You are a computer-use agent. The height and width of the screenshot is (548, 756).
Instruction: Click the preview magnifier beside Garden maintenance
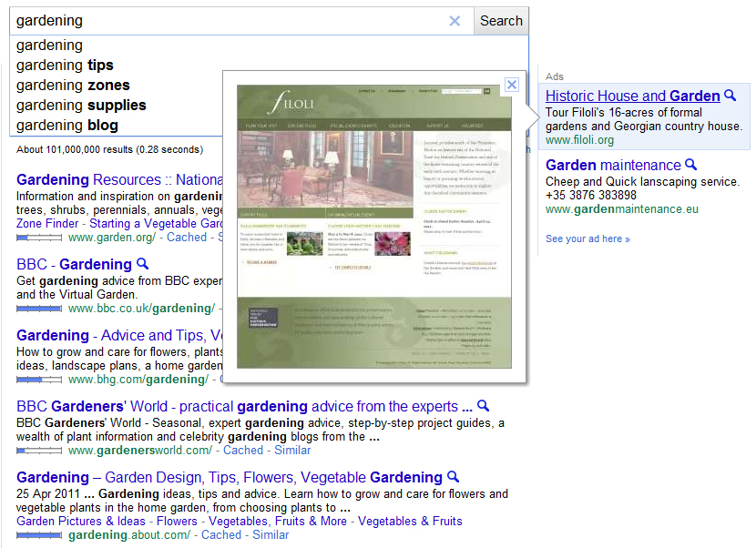point(691,165)
